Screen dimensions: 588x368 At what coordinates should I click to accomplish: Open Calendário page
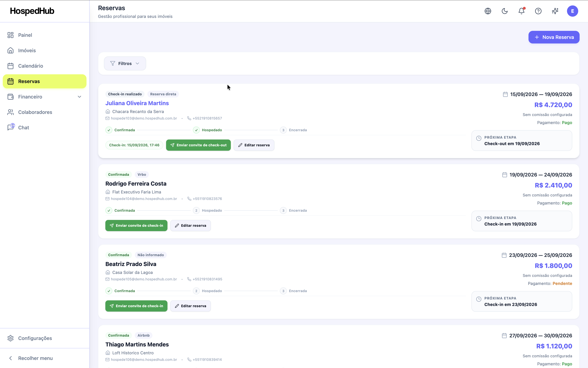(x=44, y=66)
